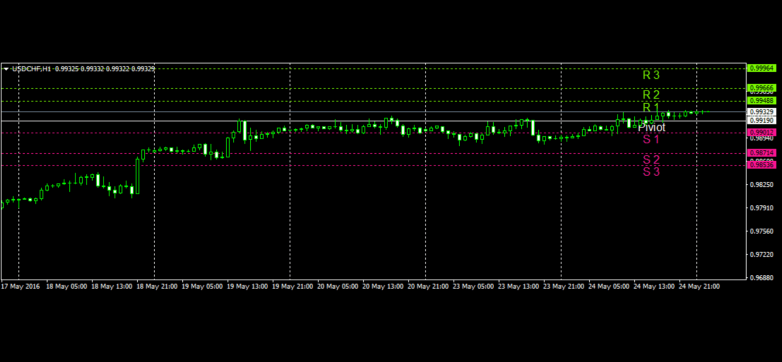Click the 0.98250 price axis value

(763, 184)
